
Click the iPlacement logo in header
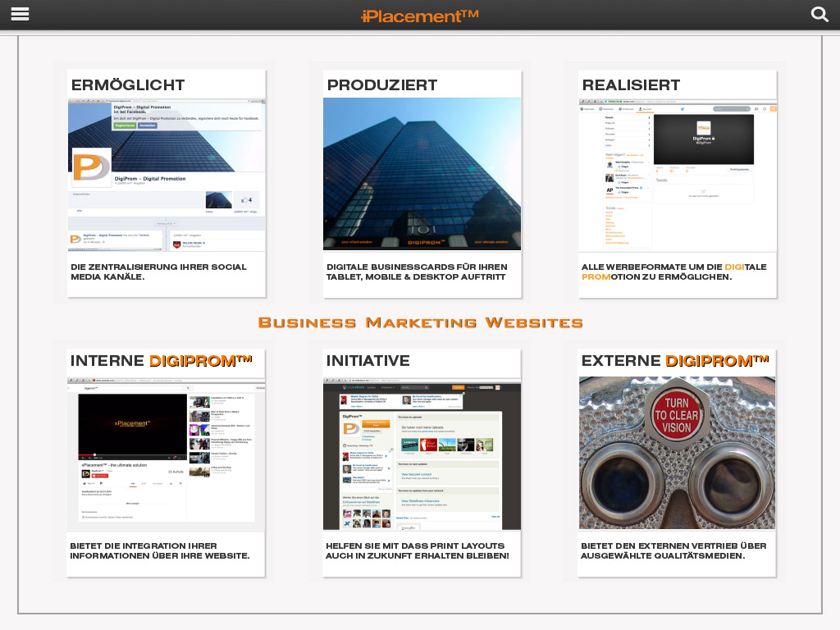[x=419, y=16]
